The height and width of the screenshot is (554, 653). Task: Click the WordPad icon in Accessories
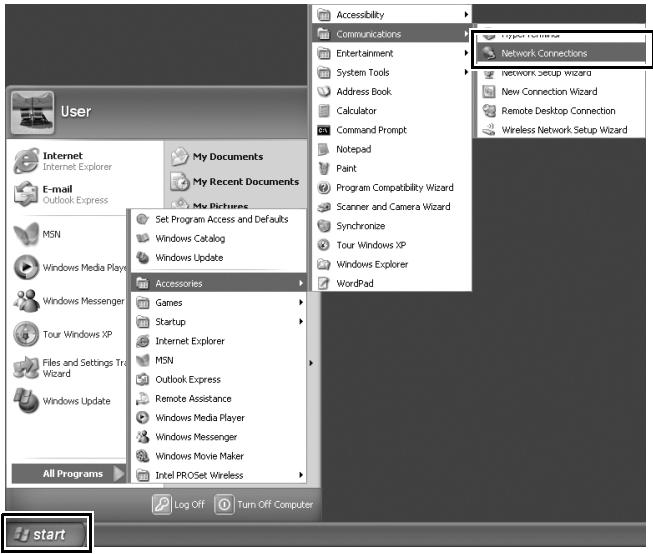tap(324, 283)
